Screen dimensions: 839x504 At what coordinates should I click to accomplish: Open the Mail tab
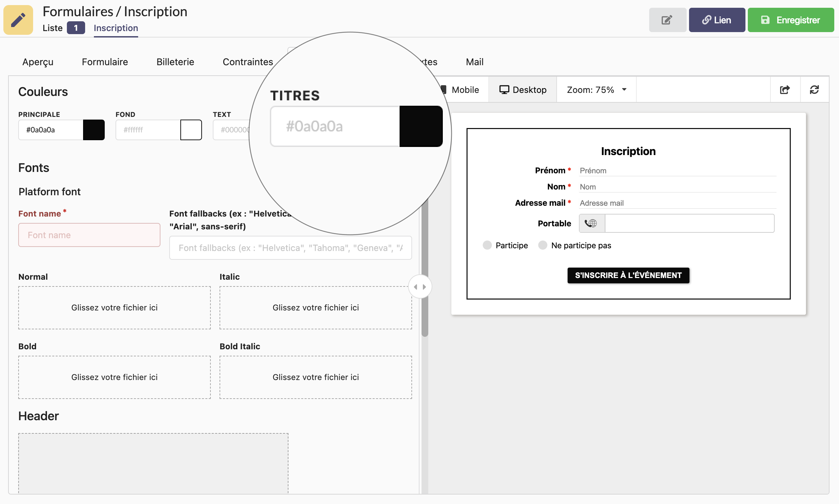tap(474, 62)
